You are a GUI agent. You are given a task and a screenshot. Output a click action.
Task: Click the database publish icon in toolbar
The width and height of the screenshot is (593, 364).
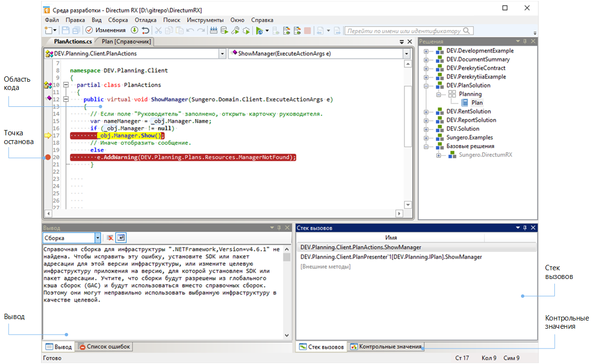click(x=224, y=30)
